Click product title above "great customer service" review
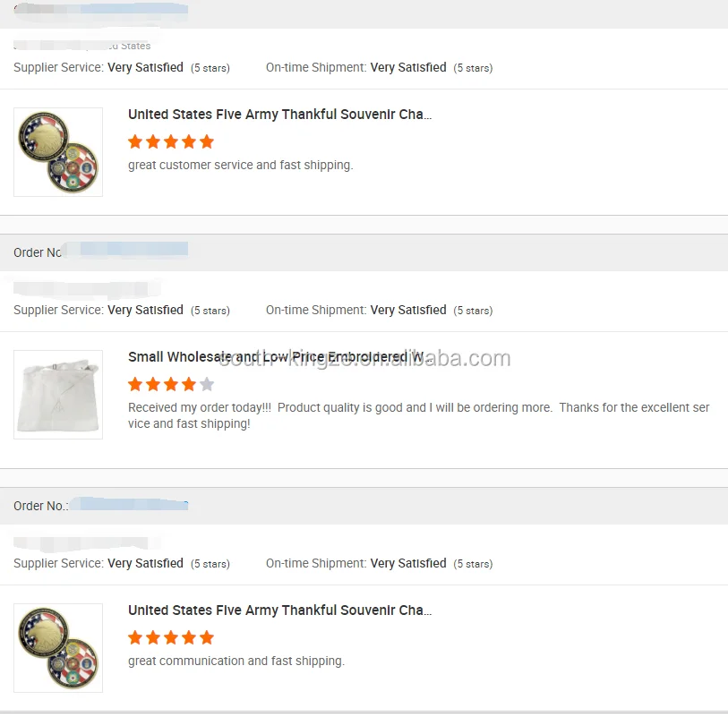This screenshot has width=728, height=717. point(279,115)
